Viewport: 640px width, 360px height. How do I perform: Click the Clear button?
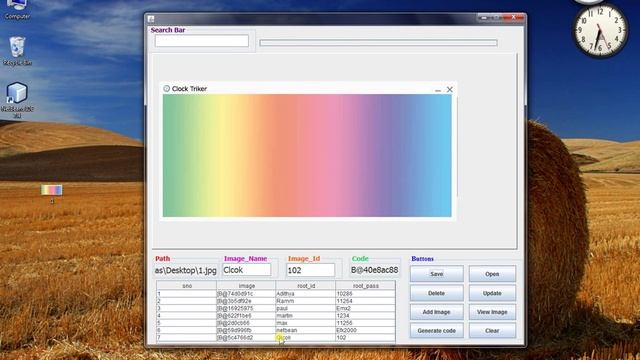click(492, 331)
